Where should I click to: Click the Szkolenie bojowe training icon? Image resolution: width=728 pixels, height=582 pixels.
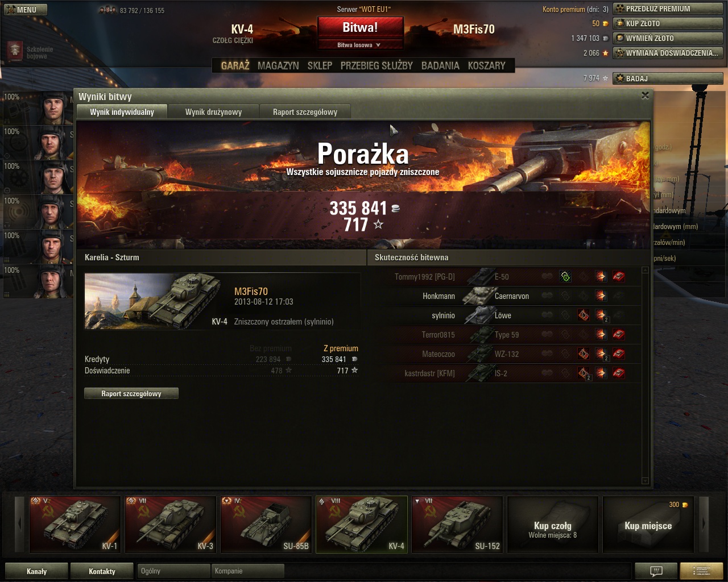pos(15,51)
